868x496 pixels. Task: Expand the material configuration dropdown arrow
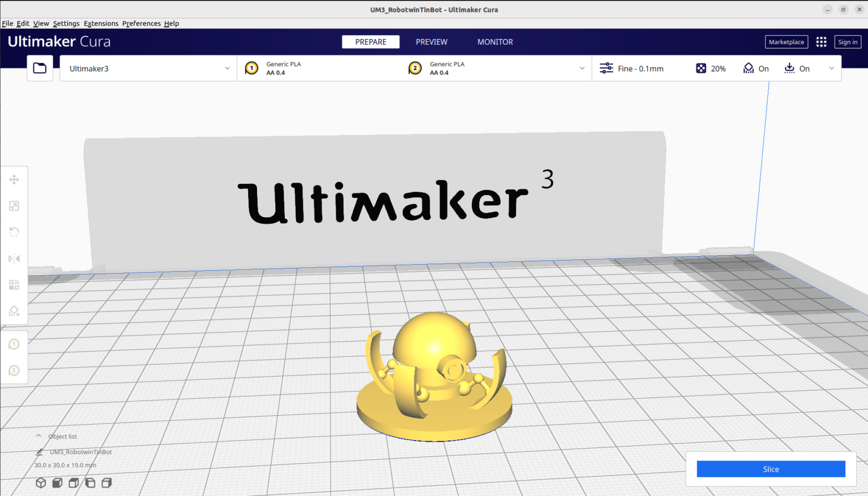coord(582,68)
